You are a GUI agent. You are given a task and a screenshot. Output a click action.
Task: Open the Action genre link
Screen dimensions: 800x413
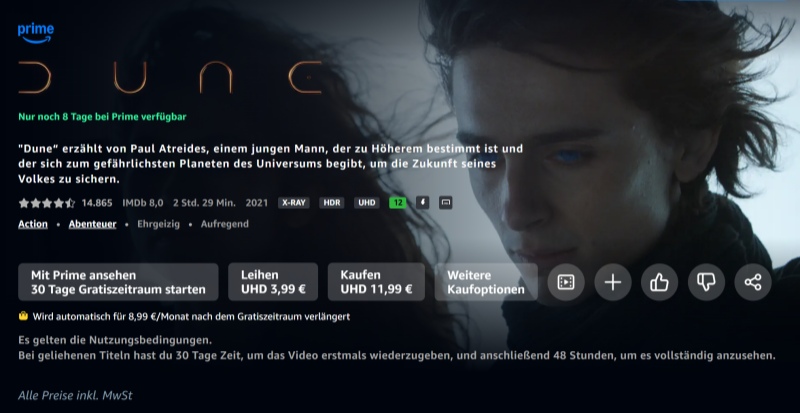click(x=33, y=224)
